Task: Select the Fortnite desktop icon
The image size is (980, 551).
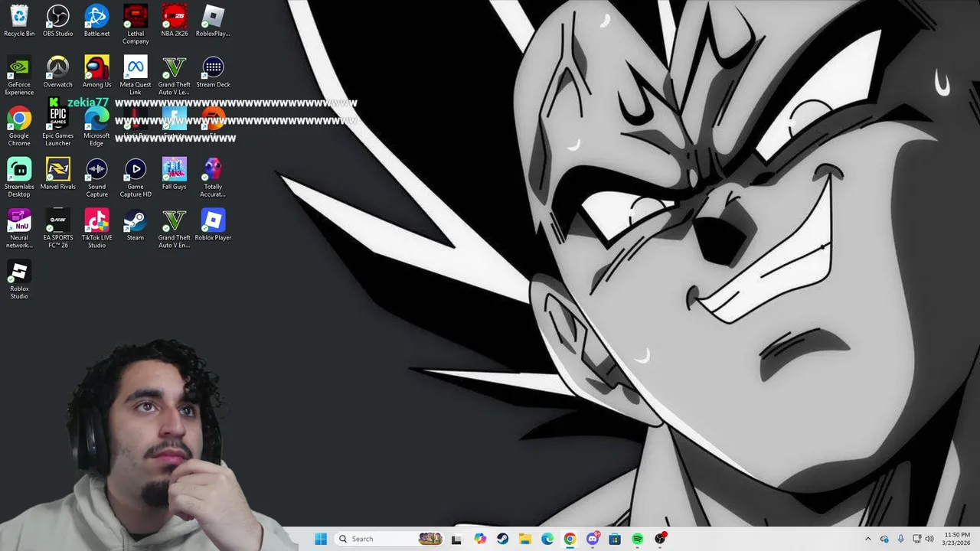Action: [x=175, y=122]
